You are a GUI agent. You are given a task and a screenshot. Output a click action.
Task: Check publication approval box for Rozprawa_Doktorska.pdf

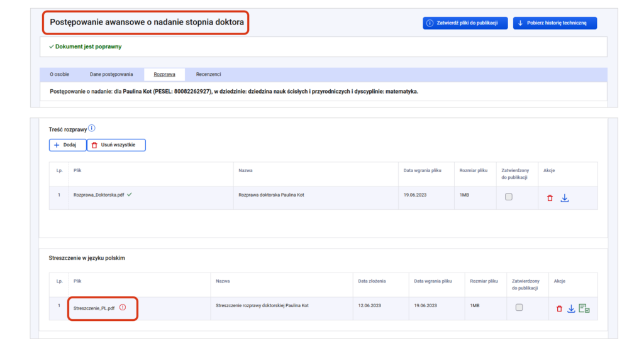click(509, 197)
